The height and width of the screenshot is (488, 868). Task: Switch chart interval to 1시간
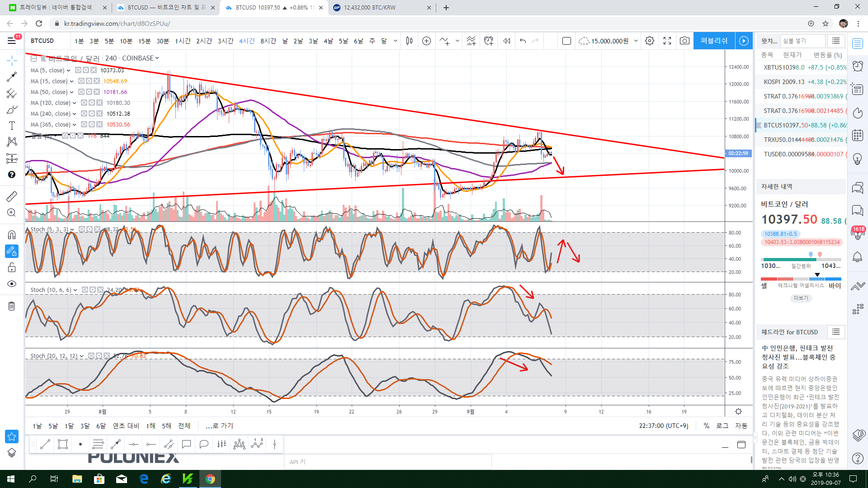pyautogui.click(x=183, y=41)
